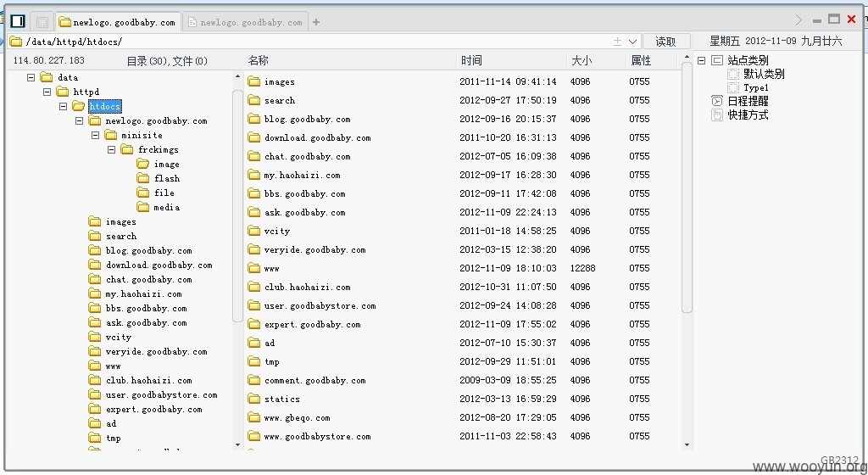Click the ad folder icon in file list
Viewport: 868px width, 475px height.
254,344
